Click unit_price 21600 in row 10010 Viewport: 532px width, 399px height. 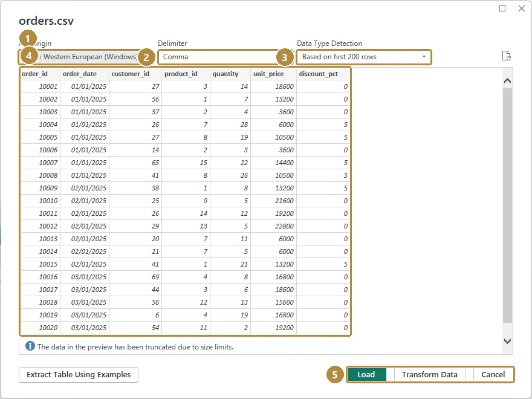pos(273,201)
